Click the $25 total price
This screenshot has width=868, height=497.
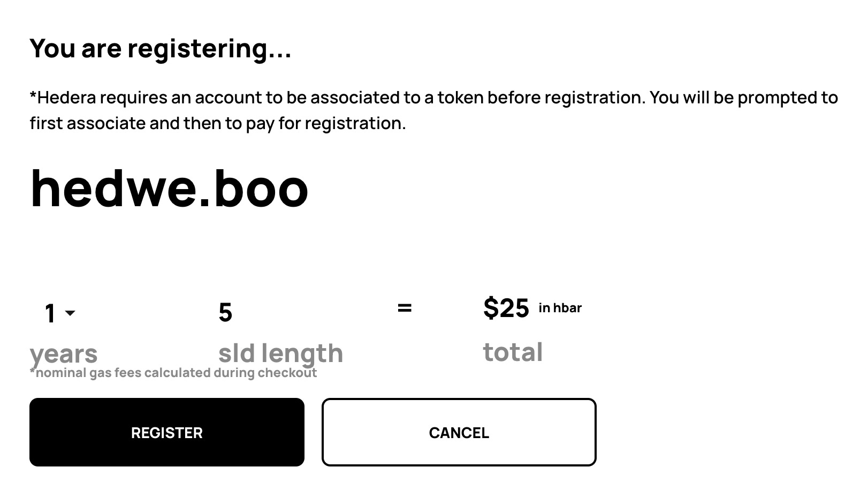click(x=506, y=308)
